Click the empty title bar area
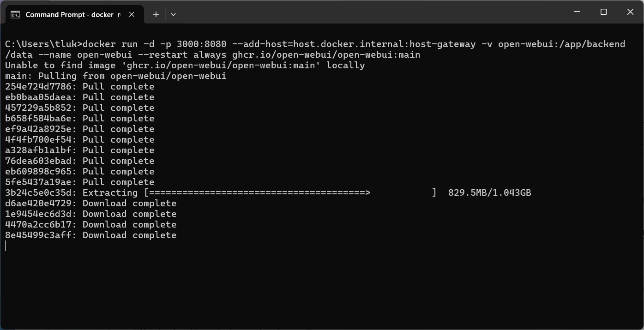Viewport: 644px width, 330px height. 369,12
